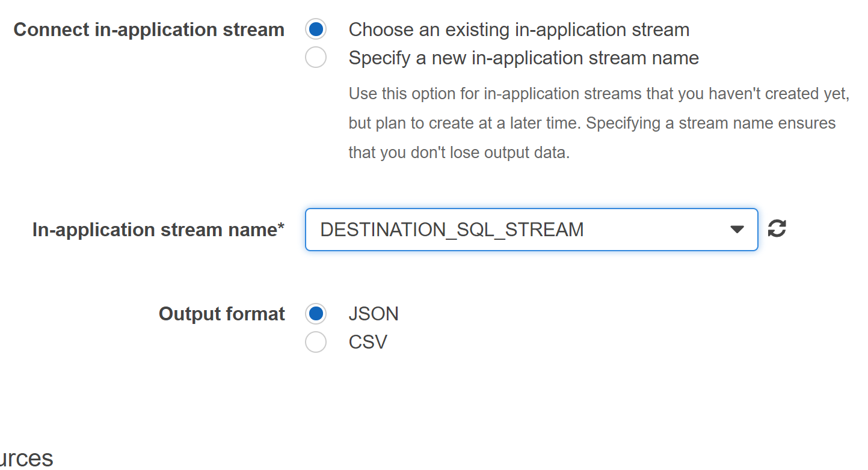
Task: Open the In-application stream name combo box
Action: point(532,230)
